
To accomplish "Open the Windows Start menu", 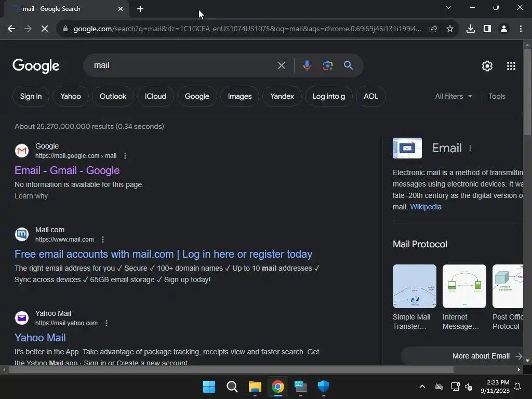I will pos(209,387).
